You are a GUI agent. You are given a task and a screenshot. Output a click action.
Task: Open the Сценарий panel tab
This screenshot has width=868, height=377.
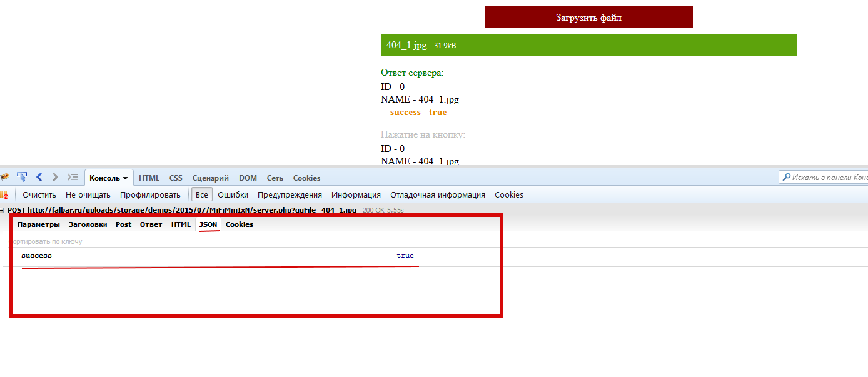(x=210, y=178)
